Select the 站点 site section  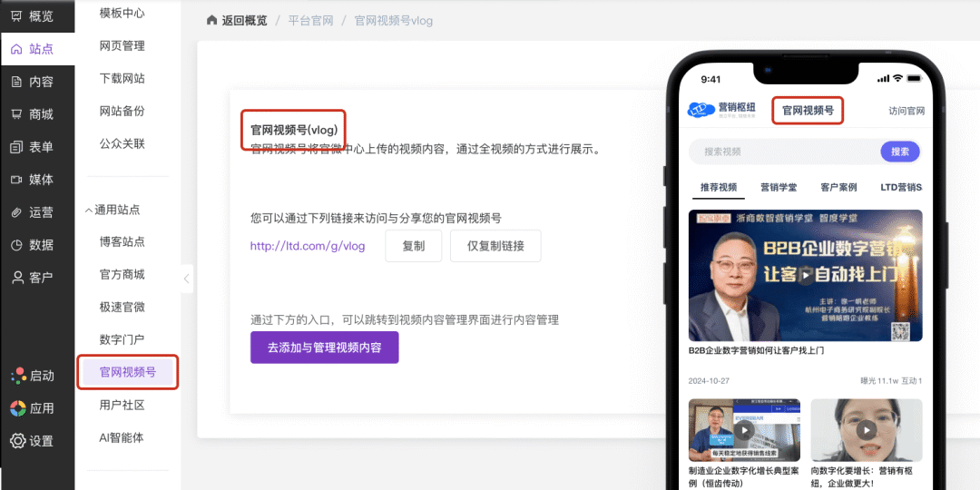tap(37, 49)
